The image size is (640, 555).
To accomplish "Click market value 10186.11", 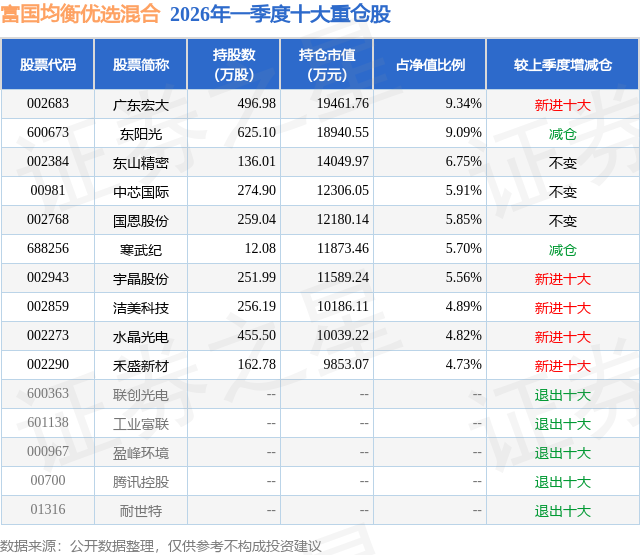I will pos(343,306).
